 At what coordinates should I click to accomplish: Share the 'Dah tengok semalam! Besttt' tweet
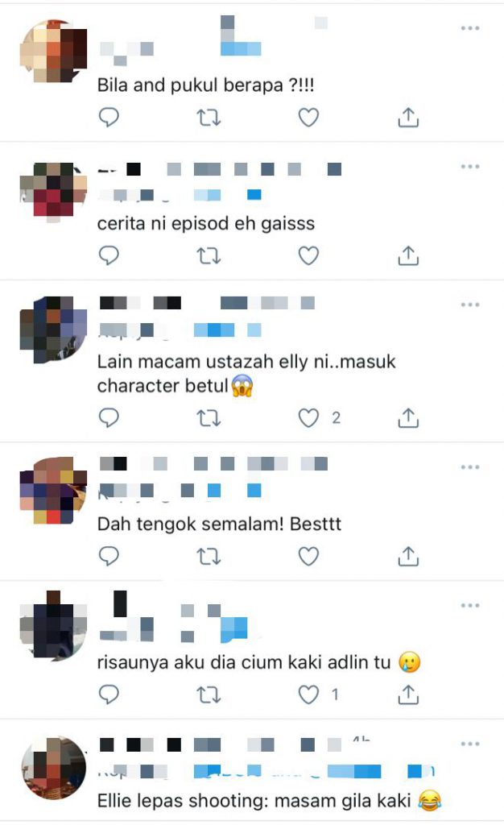tap(408, 556)
